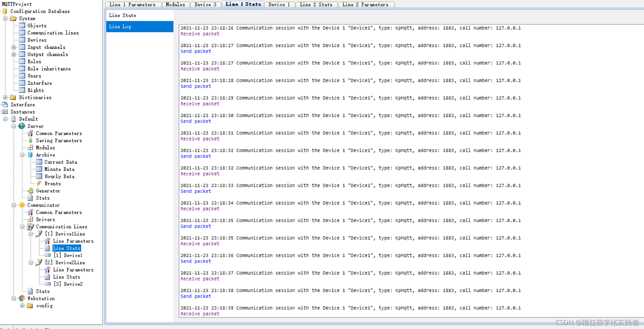
Task: Select the Saving Parameters icon
Action: (30, 140)
